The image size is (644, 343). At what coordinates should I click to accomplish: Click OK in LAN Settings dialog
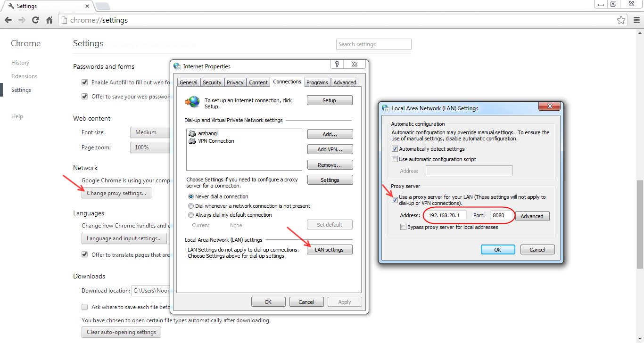(498, 250)
